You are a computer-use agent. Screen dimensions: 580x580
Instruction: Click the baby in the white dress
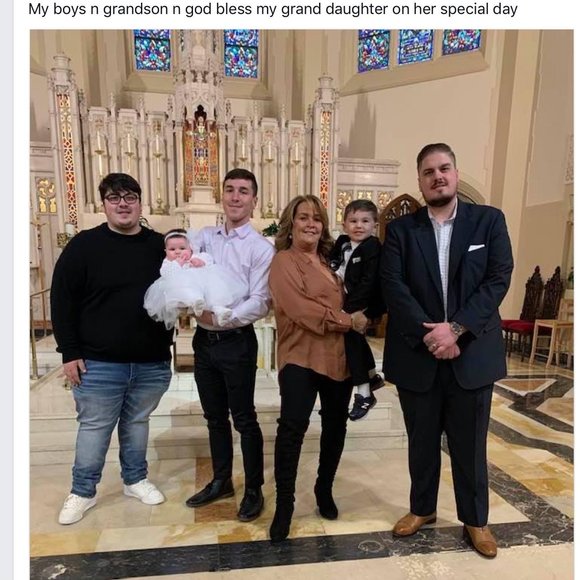[190, 277]
